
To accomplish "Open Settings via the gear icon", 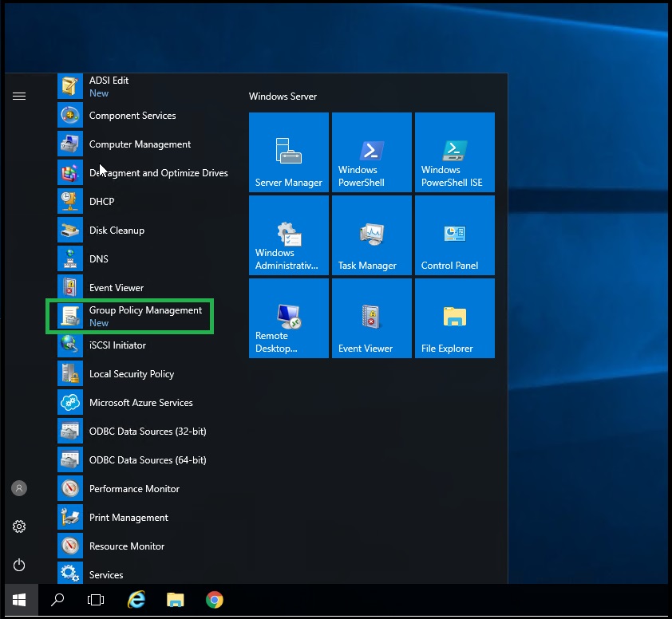I will 19,526.
